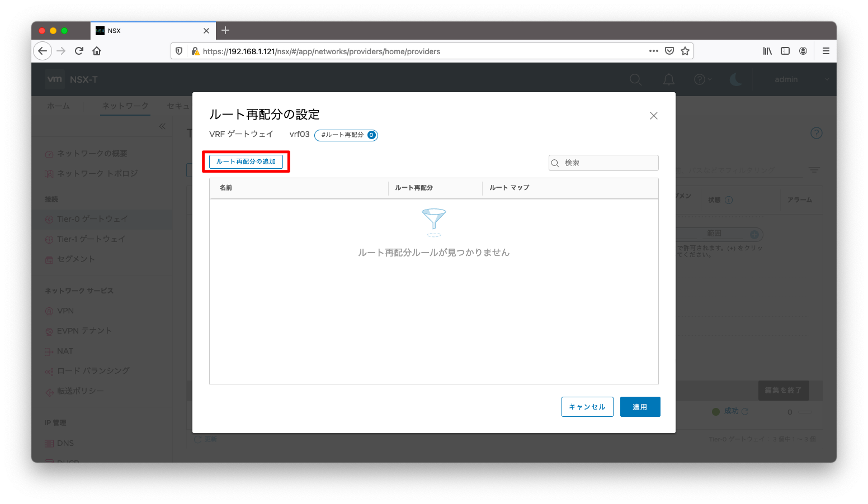Open the browser home page
Viewport: 868px width, 504px height.
pyautogui.click(x=97, y=51)
